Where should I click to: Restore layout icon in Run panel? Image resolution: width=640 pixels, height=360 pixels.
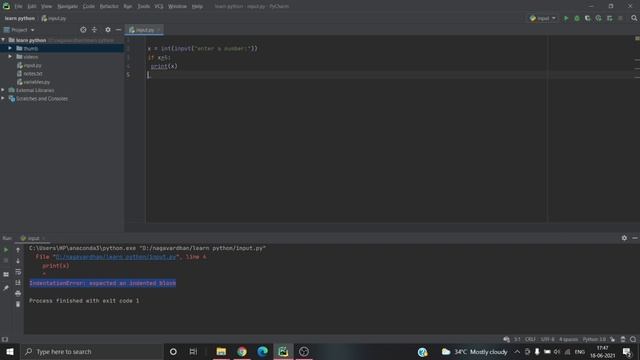6,274
